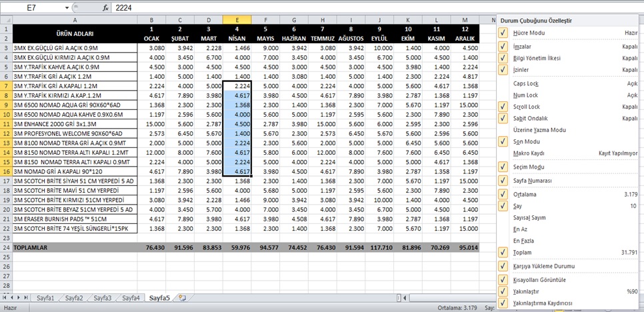Enable Sayısal Sayım option
Screen dimensions: 644x312
tap(569, 217)
